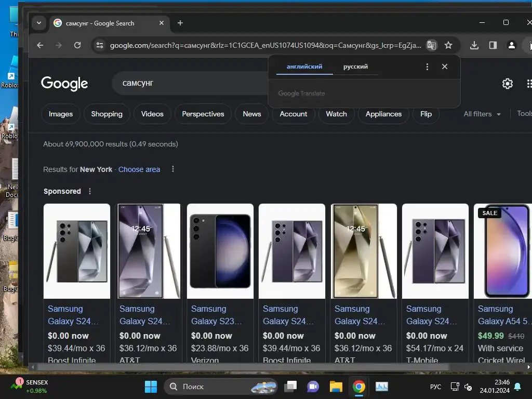Image resolution: width=532 pixels, height=399 pixels.
Task: Open muted volume icon in tray
Action: coord(468,387)
